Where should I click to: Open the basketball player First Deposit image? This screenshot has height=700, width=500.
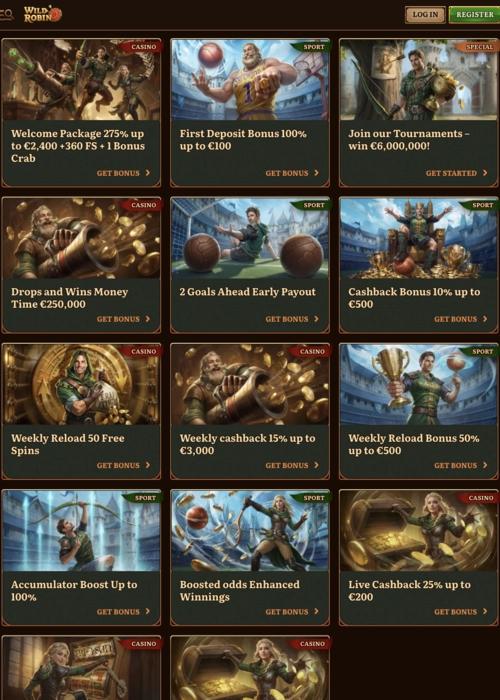pos(250,80)
